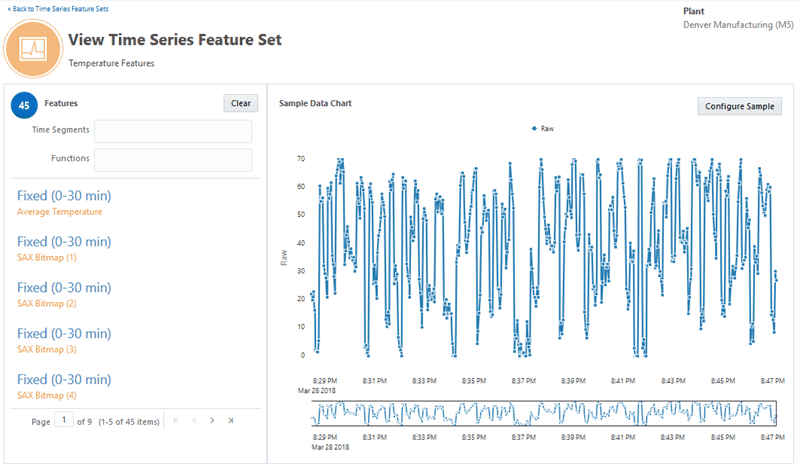
Task: Select the Average Temperature feature
Action: (x=60, y=212)
